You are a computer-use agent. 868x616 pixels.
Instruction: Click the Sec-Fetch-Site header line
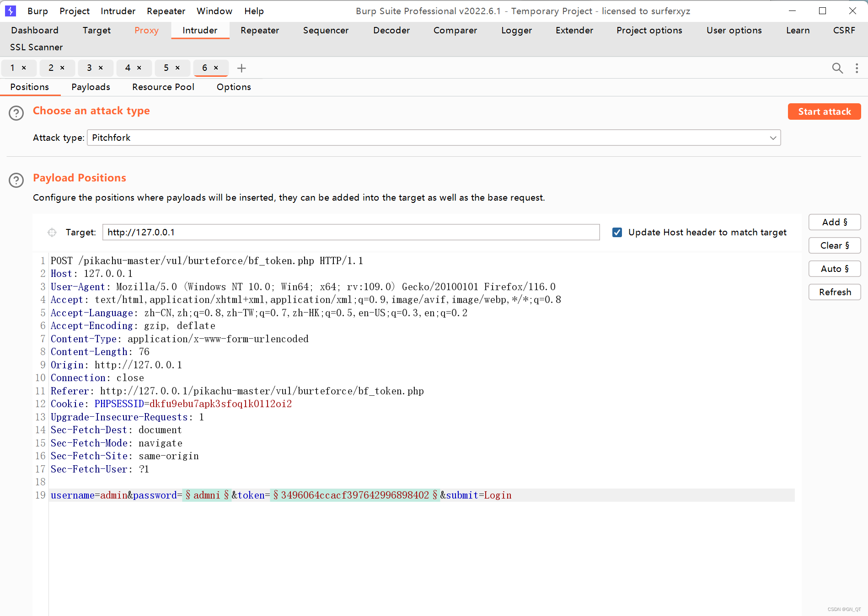[x=125, y=456]
